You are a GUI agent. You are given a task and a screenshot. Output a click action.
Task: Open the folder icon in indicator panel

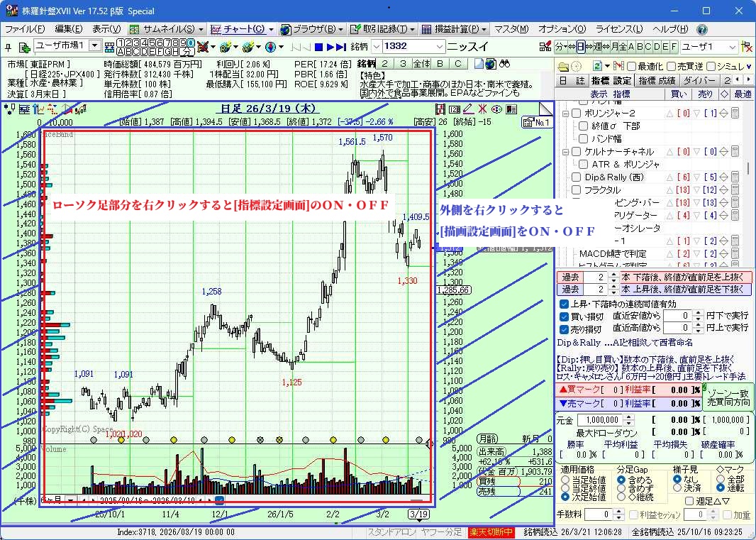coord(563,66)
